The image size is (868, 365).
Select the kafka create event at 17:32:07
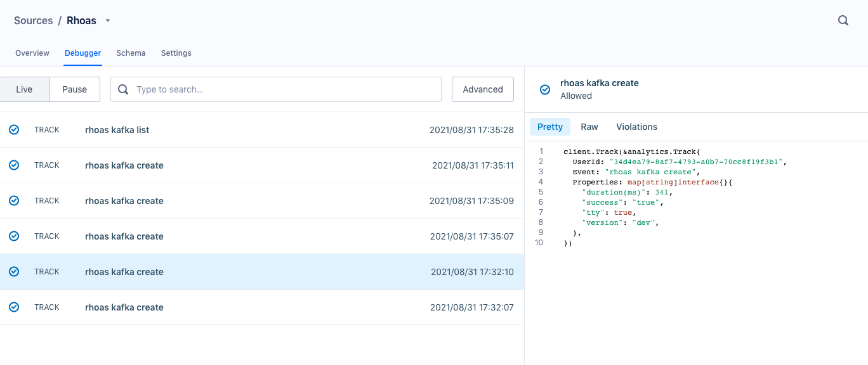(262, 307)
